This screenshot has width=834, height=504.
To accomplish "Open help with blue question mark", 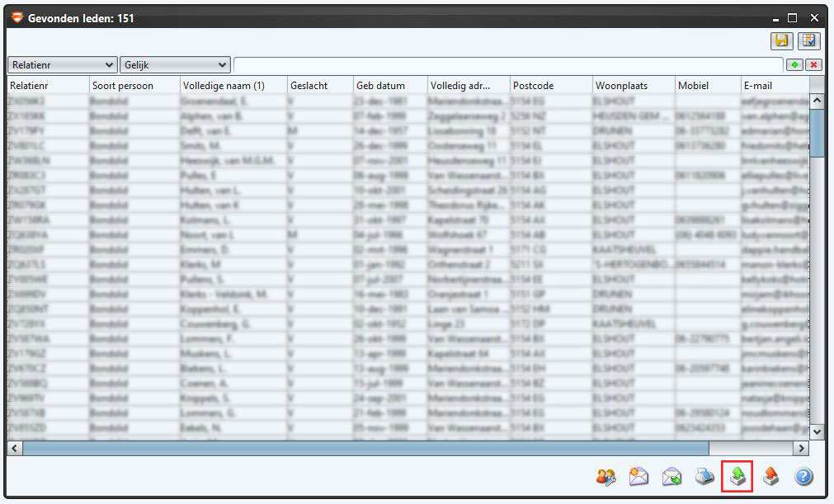I will 803,477.
